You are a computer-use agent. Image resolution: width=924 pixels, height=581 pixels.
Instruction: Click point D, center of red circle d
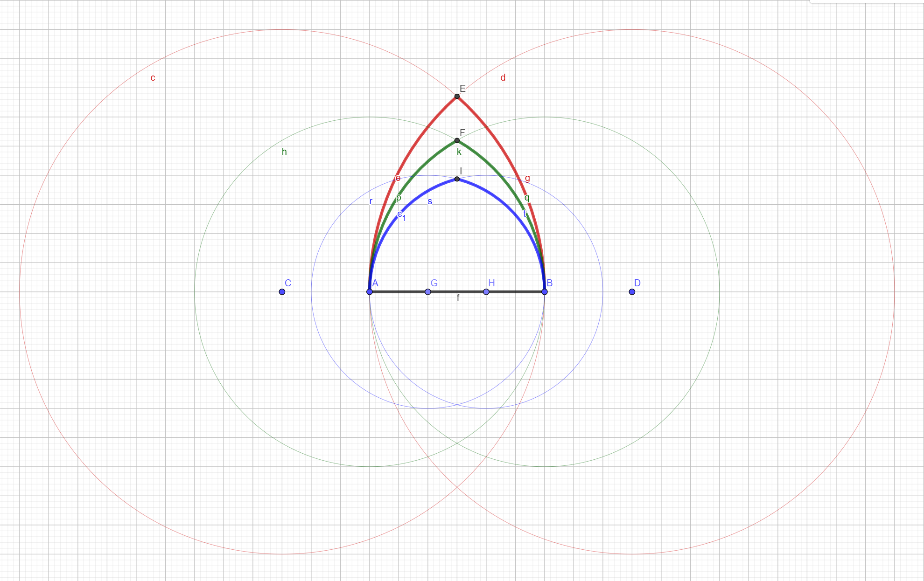[632, 292]
